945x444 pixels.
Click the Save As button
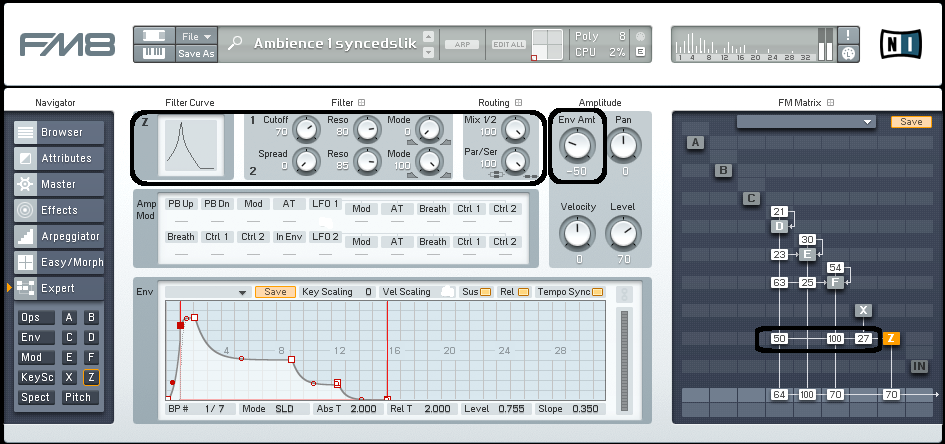point(196,54)
